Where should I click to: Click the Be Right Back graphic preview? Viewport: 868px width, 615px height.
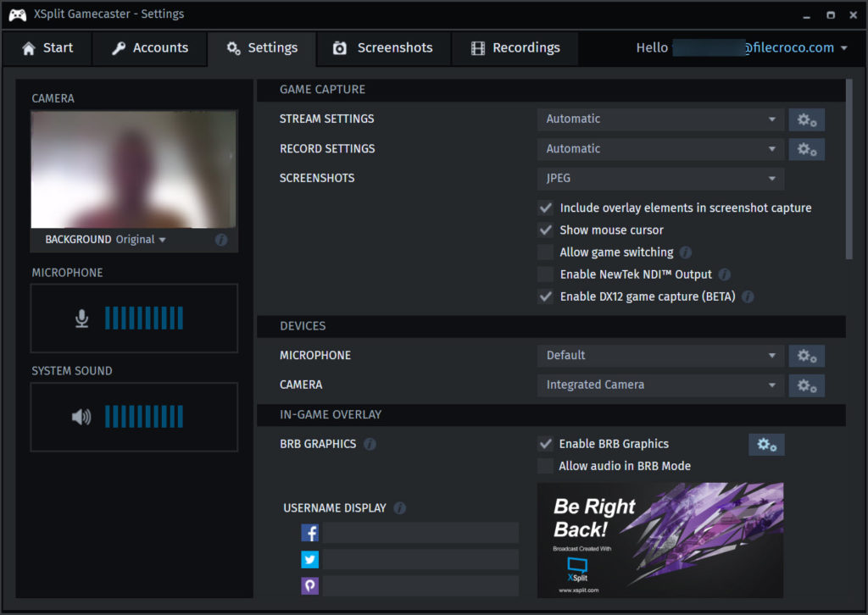(x=659, y=540)
